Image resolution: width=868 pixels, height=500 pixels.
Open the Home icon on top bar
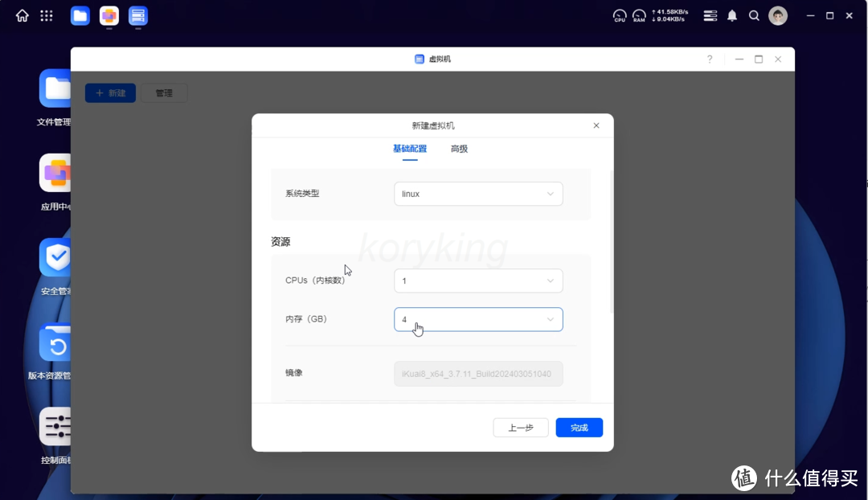pos(22,15)
